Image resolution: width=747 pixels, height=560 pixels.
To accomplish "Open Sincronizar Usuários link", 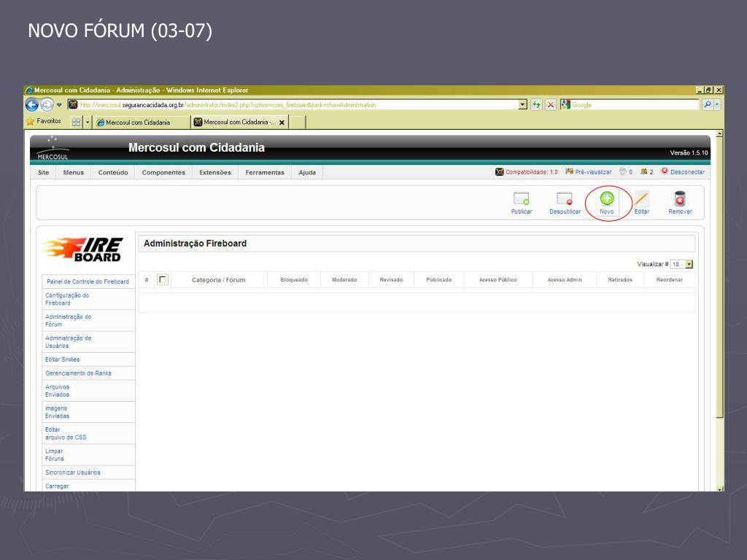I will coord(73,472).
